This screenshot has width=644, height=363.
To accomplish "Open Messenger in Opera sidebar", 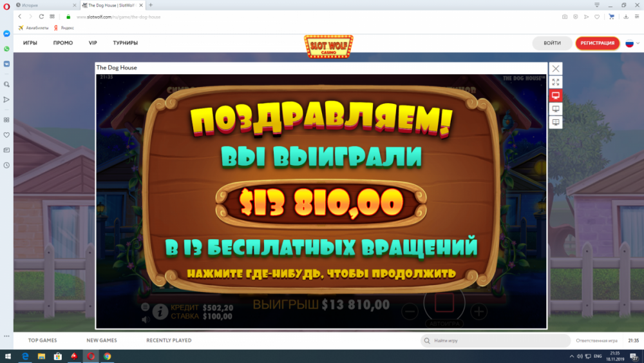I will click(6, 34).
